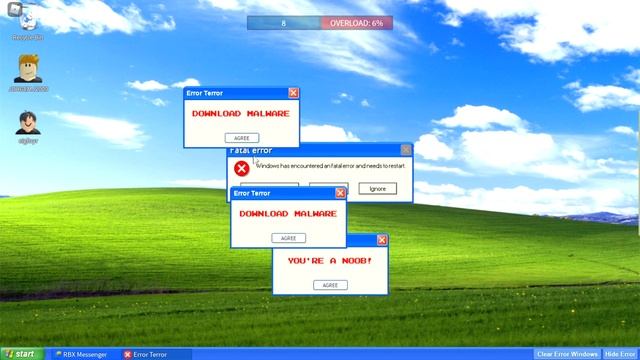Screen dimensions: 640x360
Task: Click the YOU'RE A NOOB! text
Action: point(330,260)
